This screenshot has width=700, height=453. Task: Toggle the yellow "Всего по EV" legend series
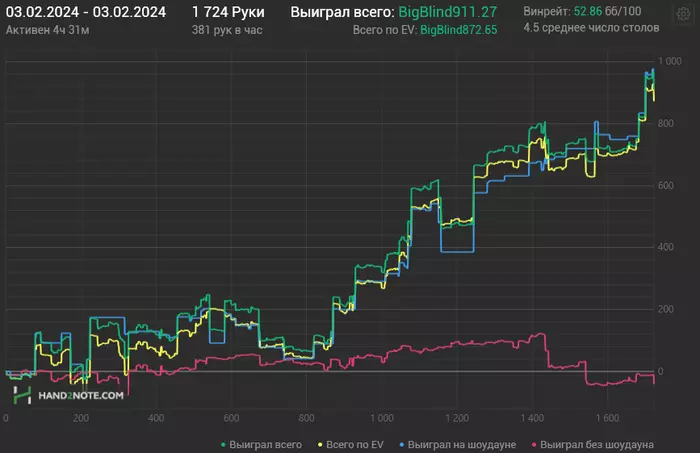[351, 445]
